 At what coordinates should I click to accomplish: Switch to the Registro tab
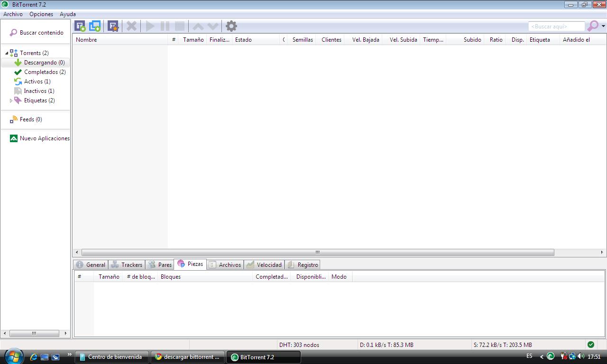tap(303, 265)
